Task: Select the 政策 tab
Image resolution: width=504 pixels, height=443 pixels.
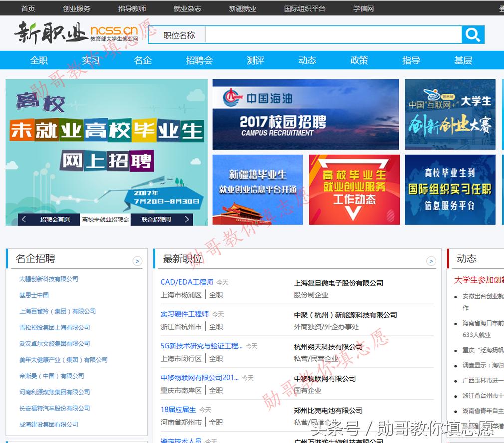Action: [x=359, y=60]
